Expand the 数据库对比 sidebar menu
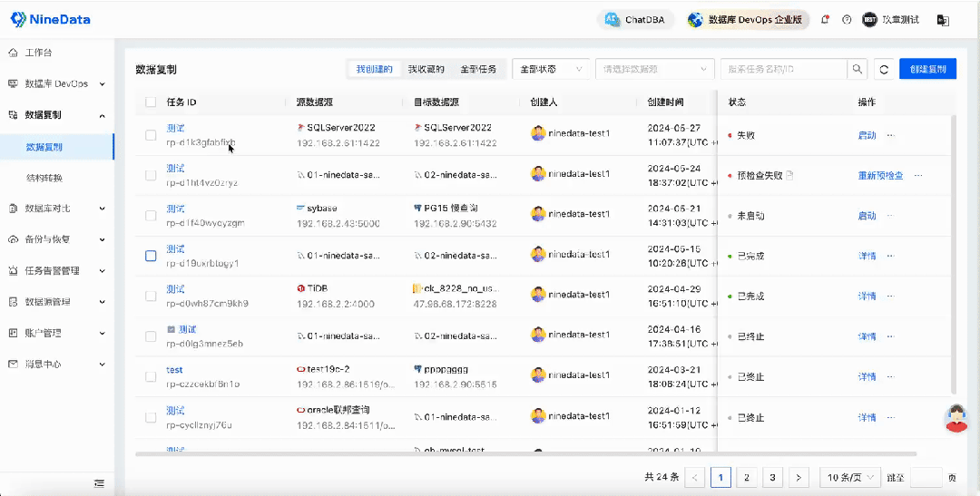Screen dimensions: 980x496 coord(56,209)
